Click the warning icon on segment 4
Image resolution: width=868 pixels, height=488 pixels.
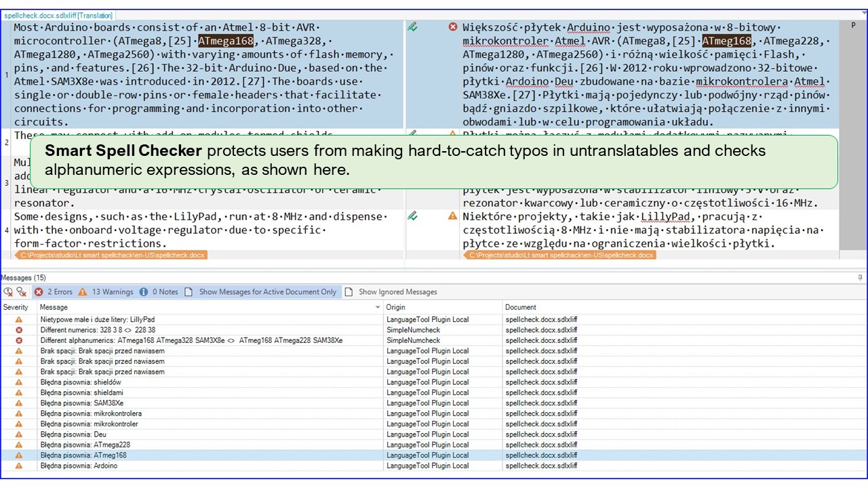tap(453, 216)
